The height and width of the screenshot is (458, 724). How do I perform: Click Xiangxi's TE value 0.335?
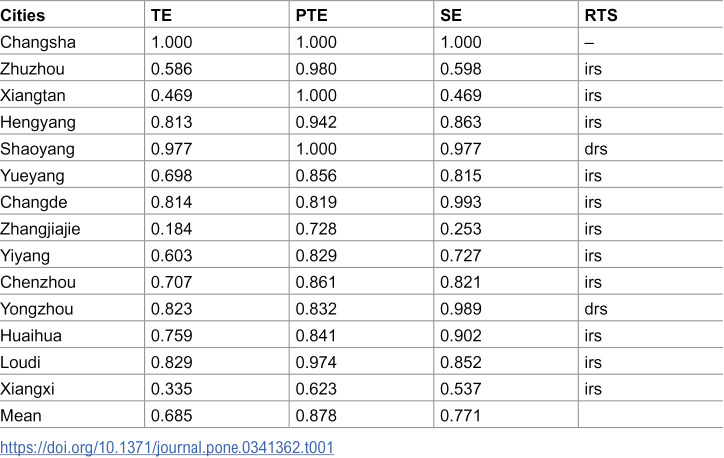click(x=171, y=389)
